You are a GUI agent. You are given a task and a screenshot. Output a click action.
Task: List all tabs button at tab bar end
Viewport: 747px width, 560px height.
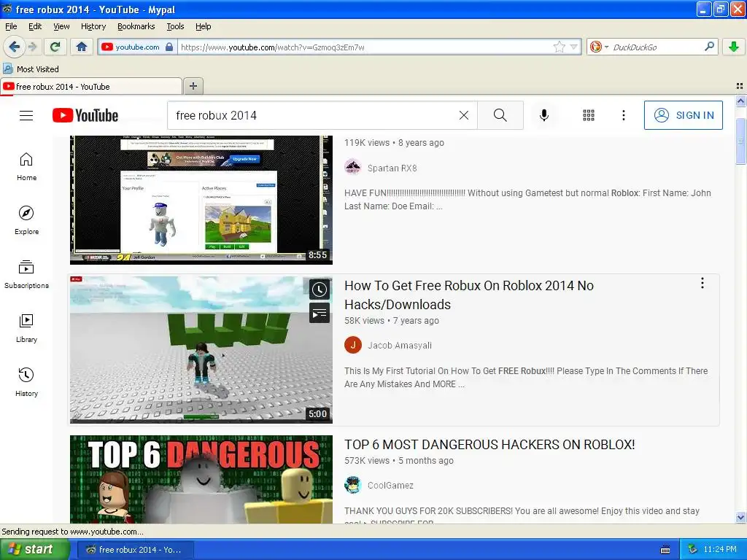pyautogui.click(x=740, y=86)
